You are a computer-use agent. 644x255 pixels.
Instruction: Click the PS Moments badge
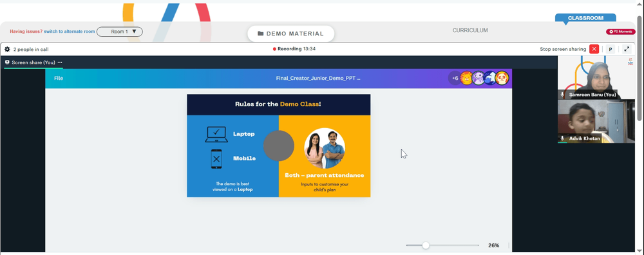point(621,32)
